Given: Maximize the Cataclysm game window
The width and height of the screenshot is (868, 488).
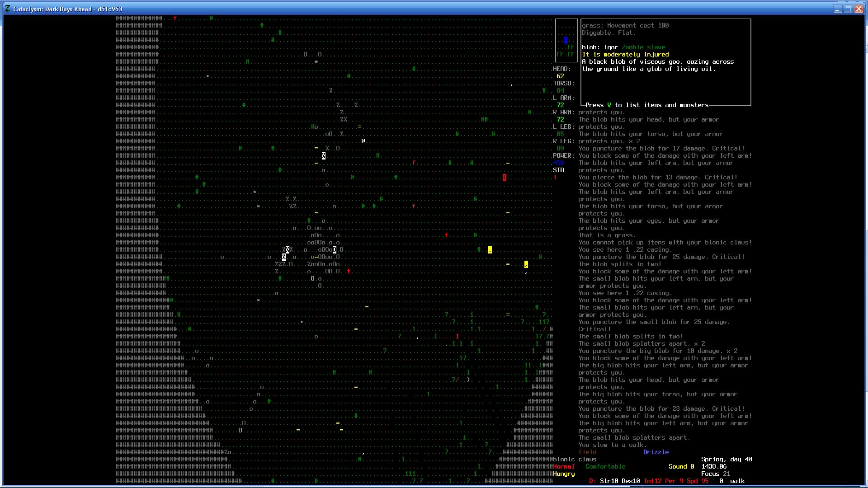Looking at the screenshot, I should [848, 9].
